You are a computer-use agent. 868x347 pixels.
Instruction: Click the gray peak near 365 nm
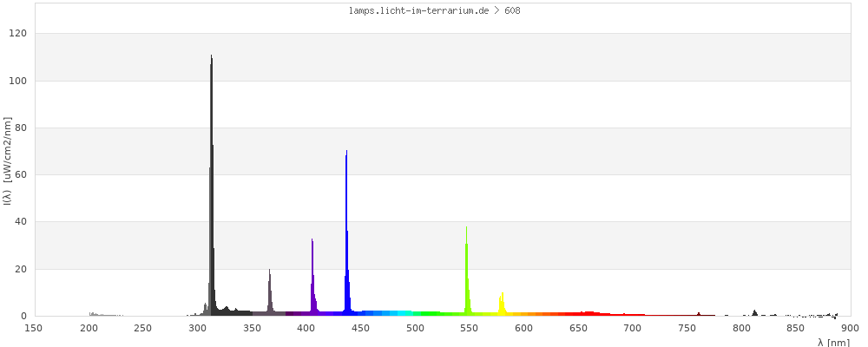click(x=270, y=295)
